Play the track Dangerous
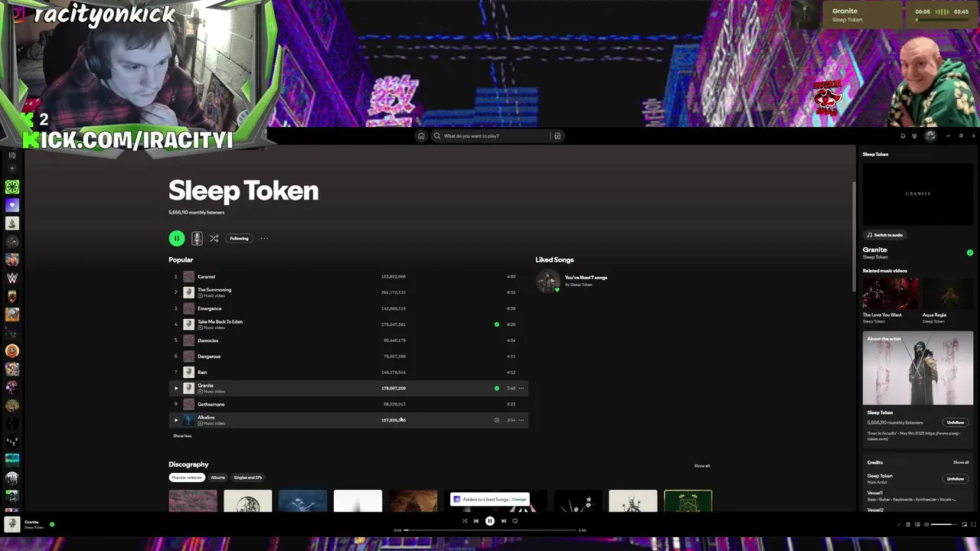Screen dimensions: 980x551 click(348, 356)
